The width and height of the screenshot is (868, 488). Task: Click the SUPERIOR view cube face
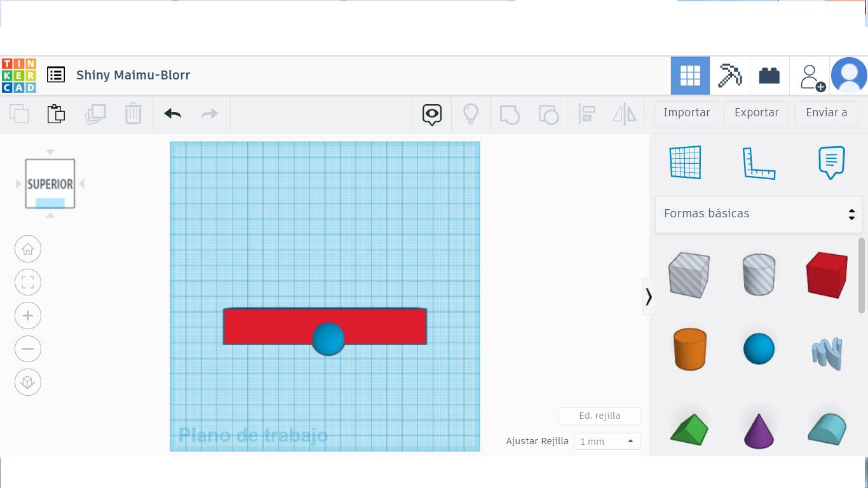pos(50,184)
